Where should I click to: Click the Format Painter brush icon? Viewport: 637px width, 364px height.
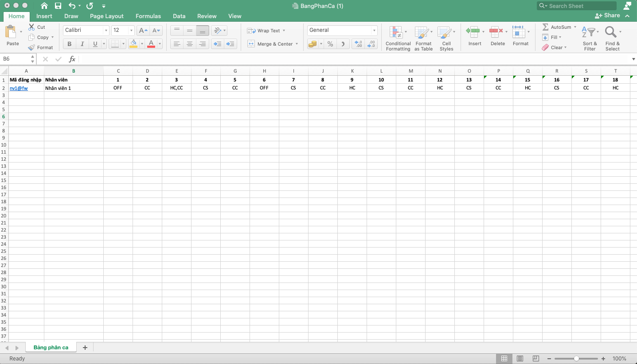tap(31, 47)
